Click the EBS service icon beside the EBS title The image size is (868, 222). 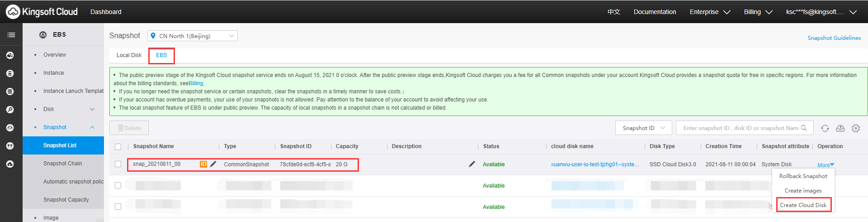43,34
